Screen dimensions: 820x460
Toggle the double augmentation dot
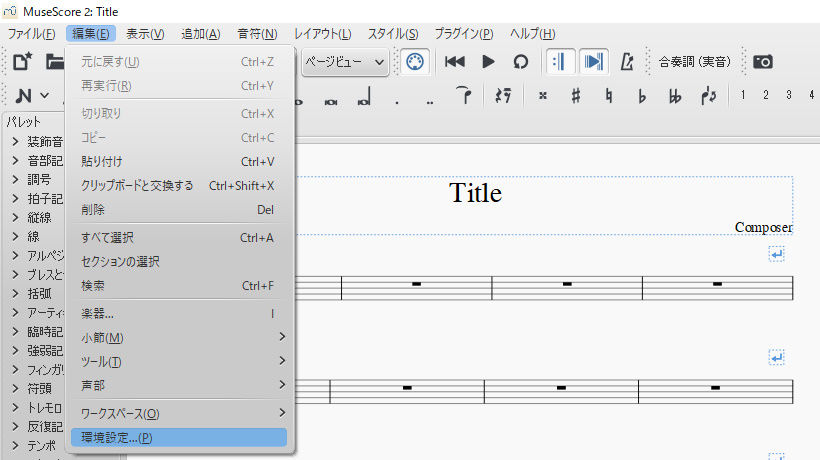pos(430,102)
